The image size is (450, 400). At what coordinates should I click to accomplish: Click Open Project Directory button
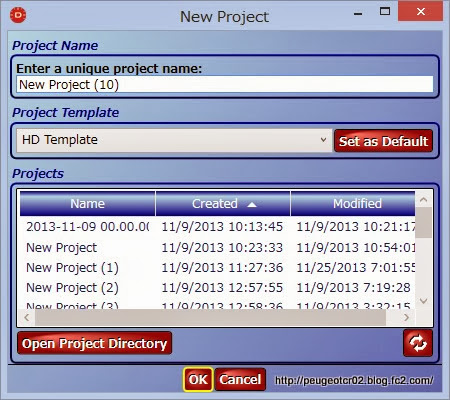94,343
